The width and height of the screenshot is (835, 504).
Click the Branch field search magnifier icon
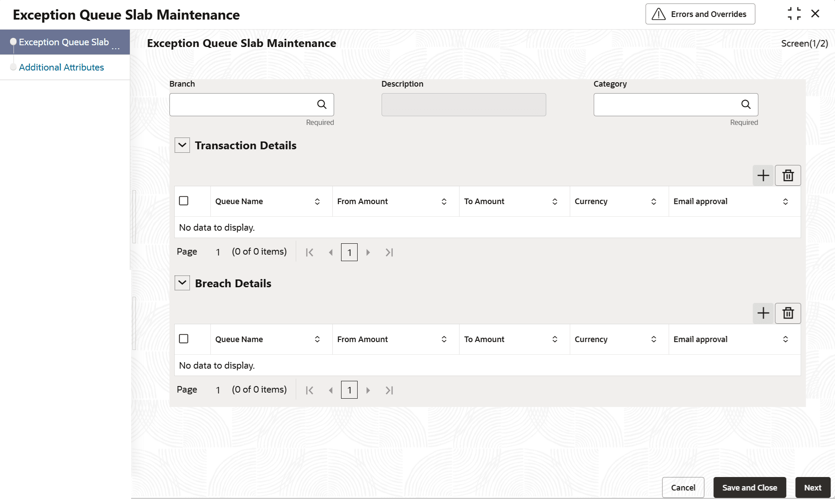[321, 104]
